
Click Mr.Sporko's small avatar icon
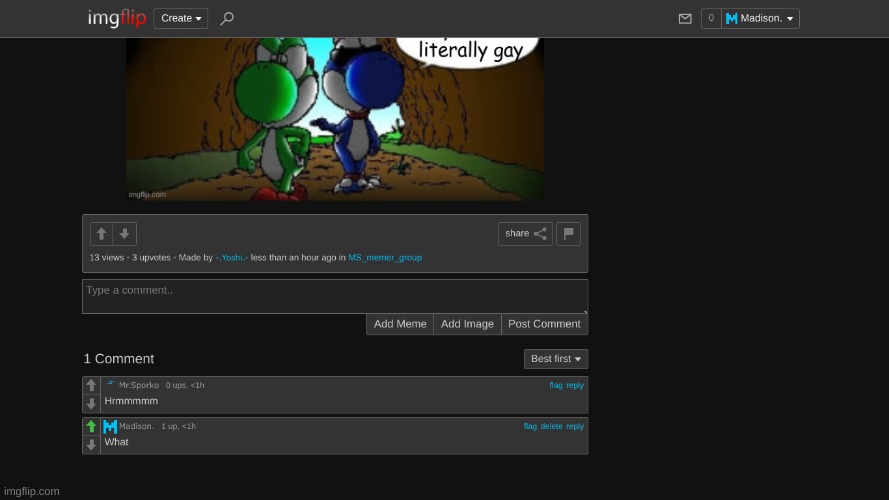(x=111, y=384)
